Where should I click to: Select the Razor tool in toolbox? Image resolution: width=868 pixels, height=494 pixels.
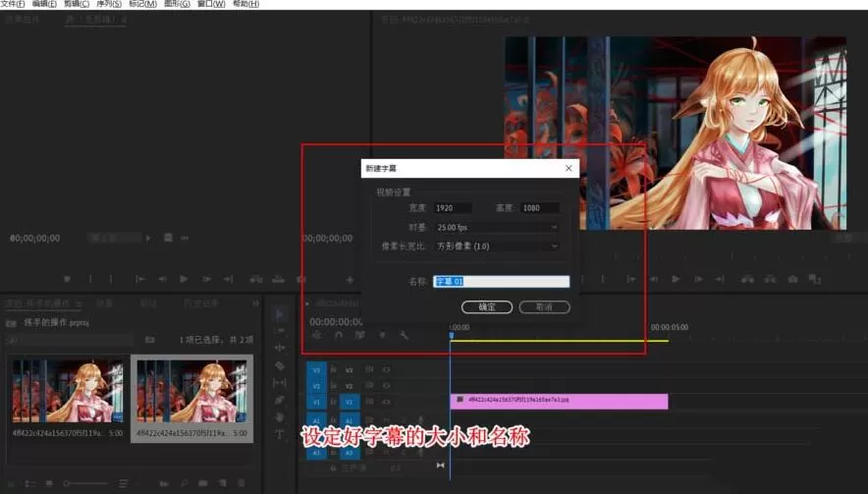(x=280, y=365)
